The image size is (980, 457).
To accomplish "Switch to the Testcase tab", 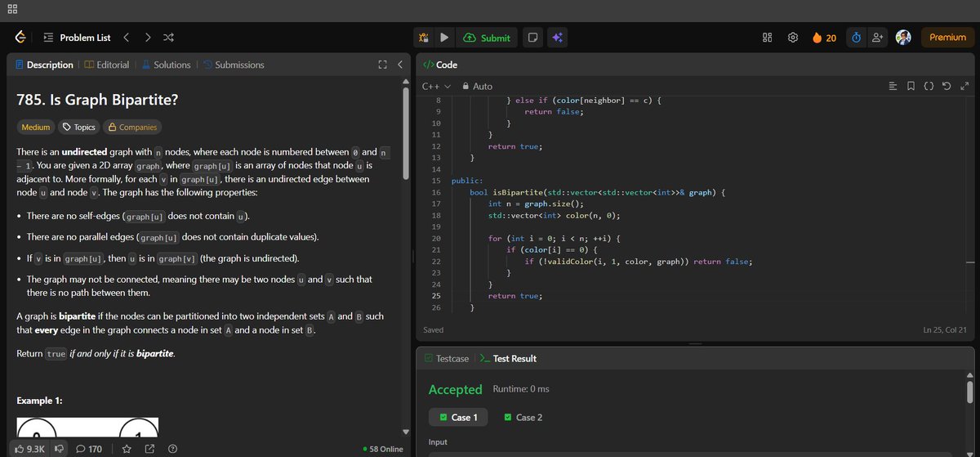I will coord(446,358).
